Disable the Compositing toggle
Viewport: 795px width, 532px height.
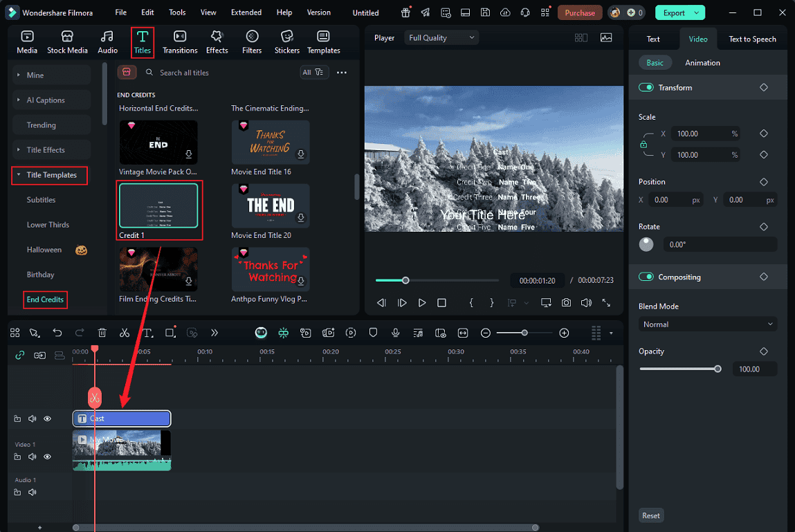[x=646, y=277]
